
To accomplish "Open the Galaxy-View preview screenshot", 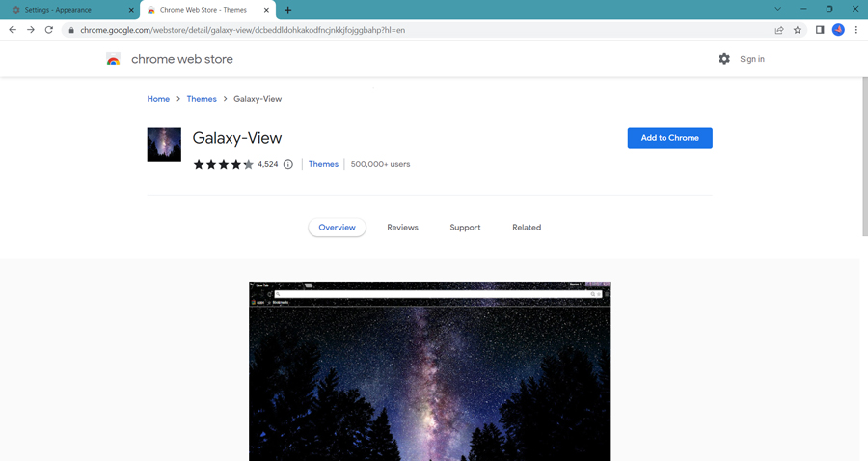I will [429, 370].
